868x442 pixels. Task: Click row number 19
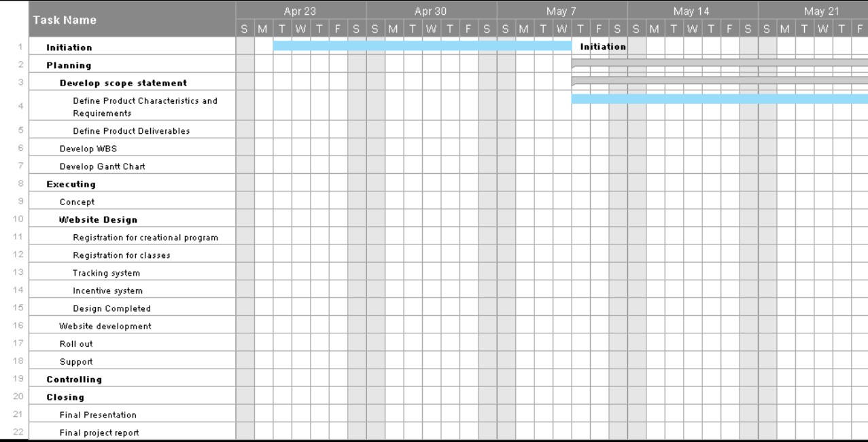[19, 379]
